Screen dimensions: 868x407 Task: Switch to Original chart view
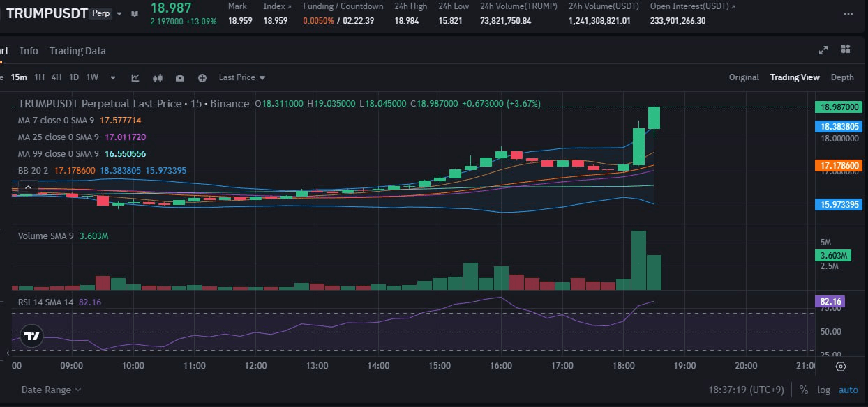tap(744, 77)
